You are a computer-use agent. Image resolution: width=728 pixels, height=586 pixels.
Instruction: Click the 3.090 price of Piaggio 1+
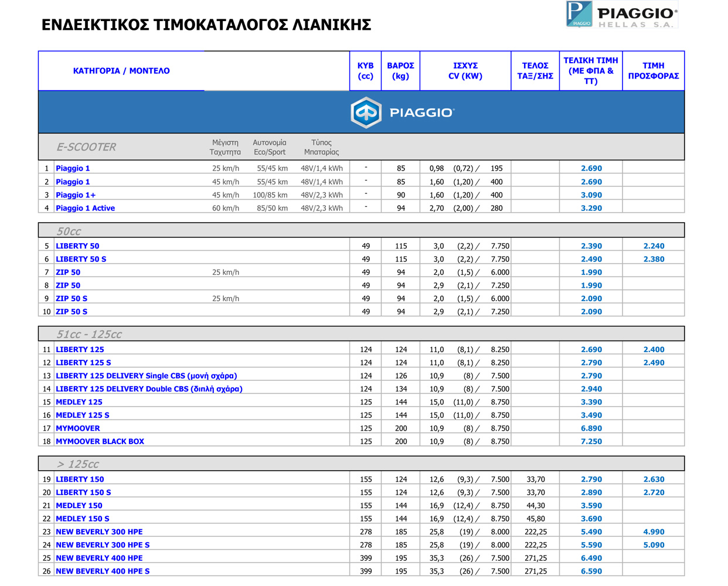[591, 195]
